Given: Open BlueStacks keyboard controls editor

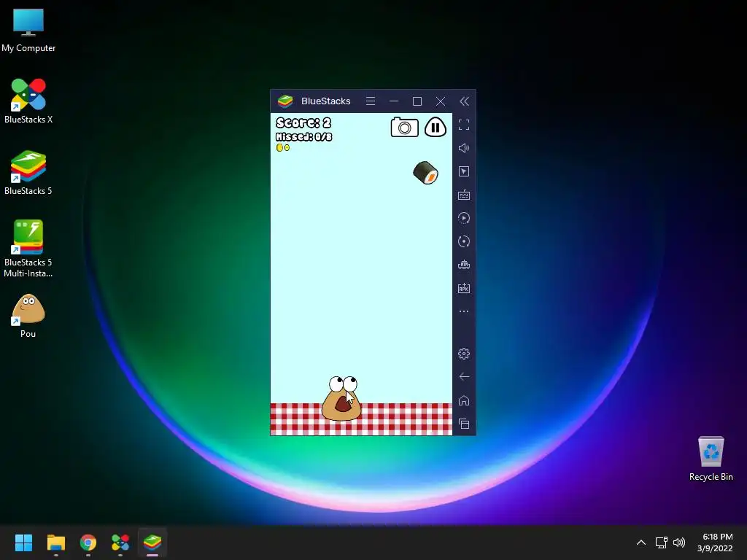Looking at the screenshot, I should [x=464, y=195].
